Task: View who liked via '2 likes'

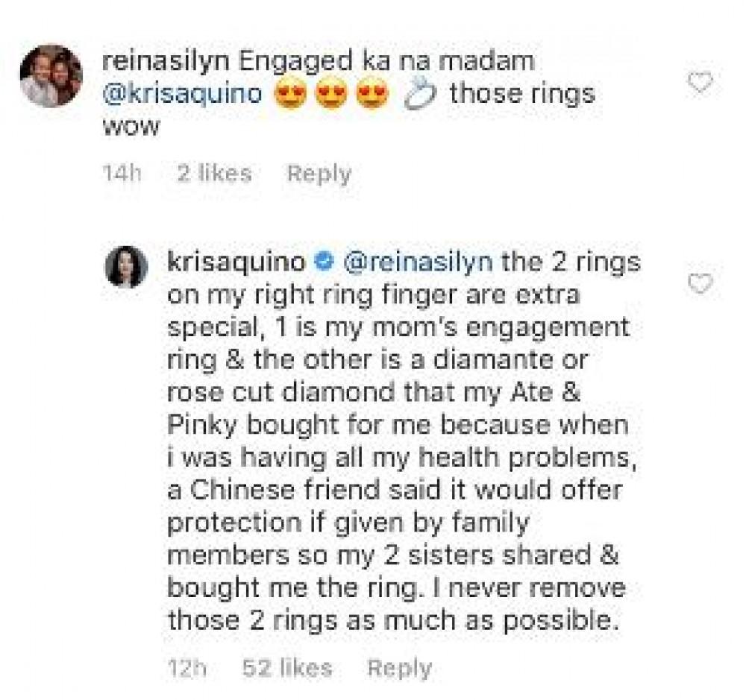Action: point(214,173)
